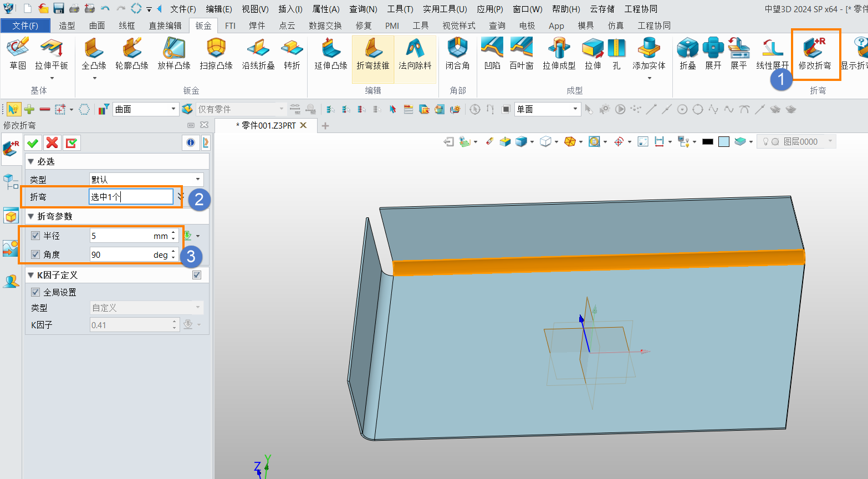Select the 闭合角 close corner tool

tap(458, 54)
